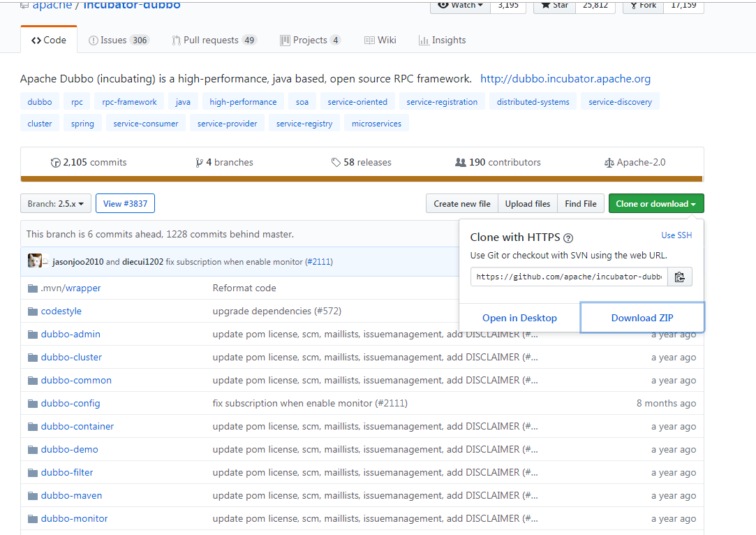Screen dimensions: 756x535
Task: Click the folder icon beside dubbo-monitor
Action: tap(33, 519)
